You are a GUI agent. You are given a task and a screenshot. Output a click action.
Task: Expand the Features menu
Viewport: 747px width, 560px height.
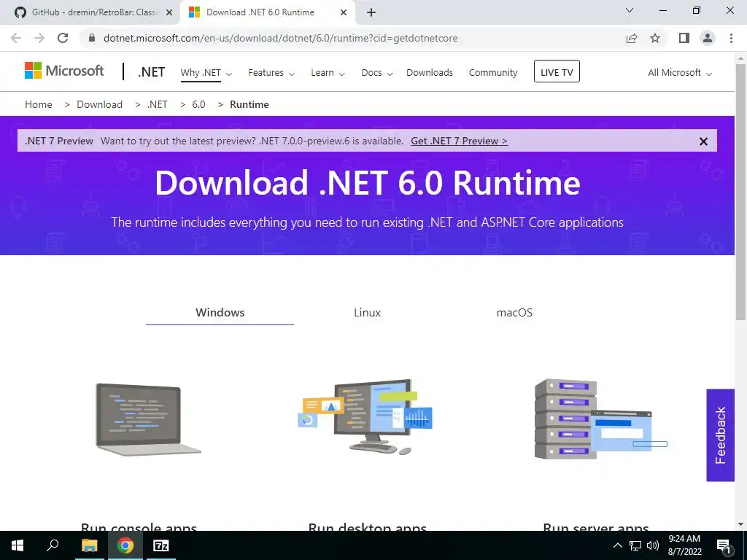click(271, 73)
